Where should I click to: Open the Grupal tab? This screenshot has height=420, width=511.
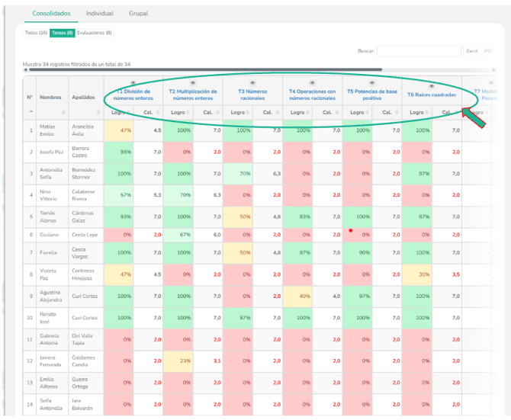click(138, 14)
